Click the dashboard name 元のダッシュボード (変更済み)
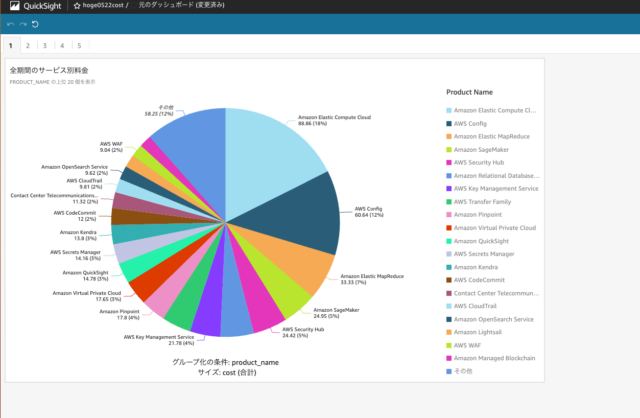 pos(181,5)
